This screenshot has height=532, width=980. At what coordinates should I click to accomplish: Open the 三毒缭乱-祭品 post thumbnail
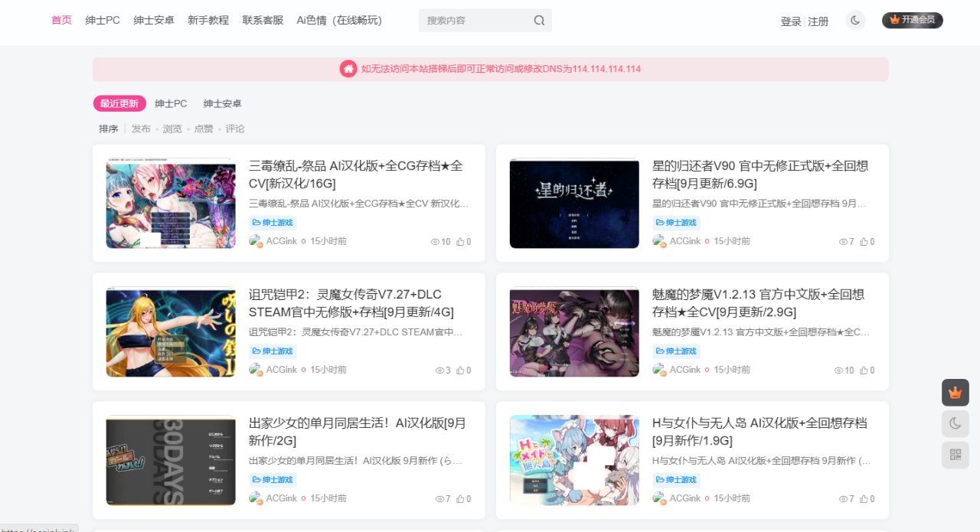click(171, 203)
